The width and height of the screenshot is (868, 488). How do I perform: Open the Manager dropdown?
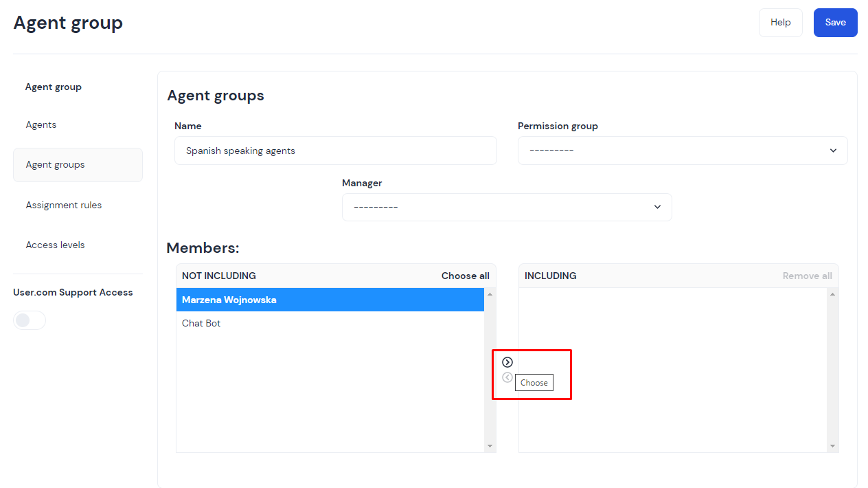click(507, 207)
